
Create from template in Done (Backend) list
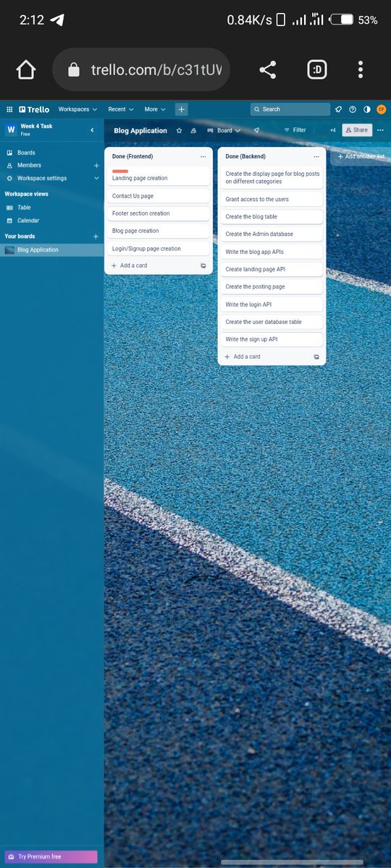point(316,357)
